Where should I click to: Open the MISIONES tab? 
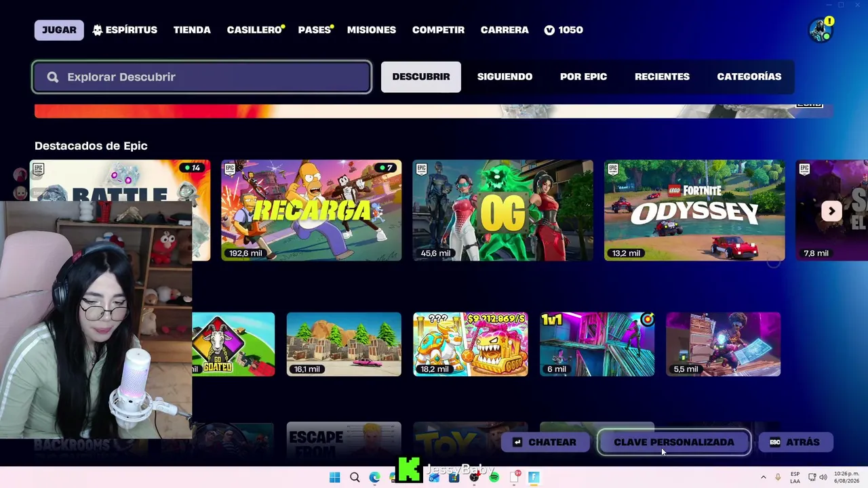point(372,30)
